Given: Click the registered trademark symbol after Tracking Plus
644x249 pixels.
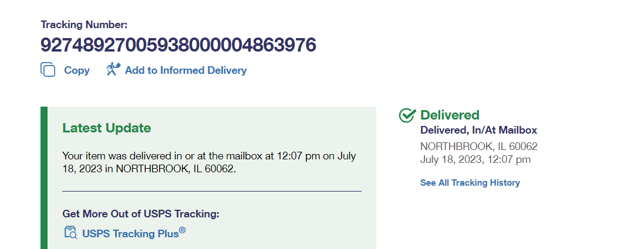Looking at the screenshot, I should [x=183, y=230].
